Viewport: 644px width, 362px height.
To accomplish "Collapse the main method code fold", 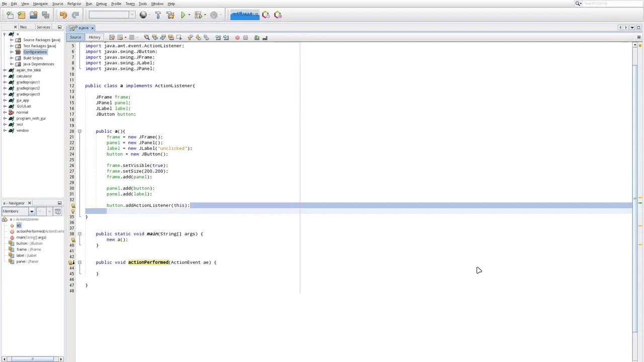I will point(79,234).
